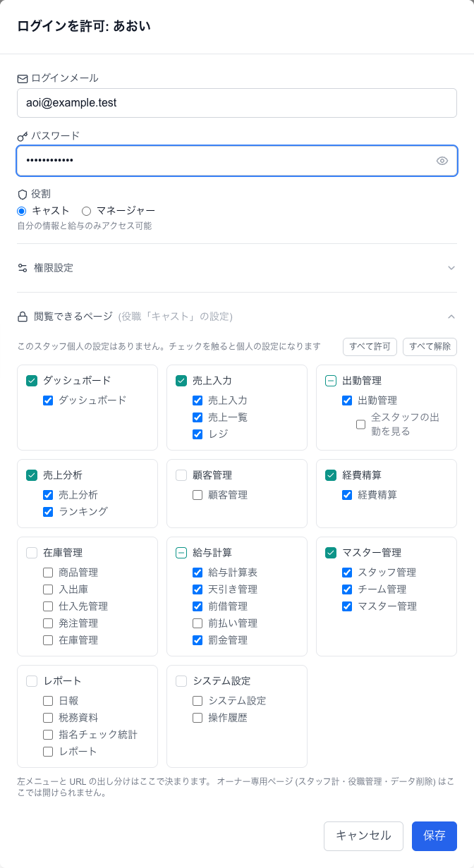Check the 商品管理 checkbox
This screenshot has width=474, height=868.
point(48,573)
